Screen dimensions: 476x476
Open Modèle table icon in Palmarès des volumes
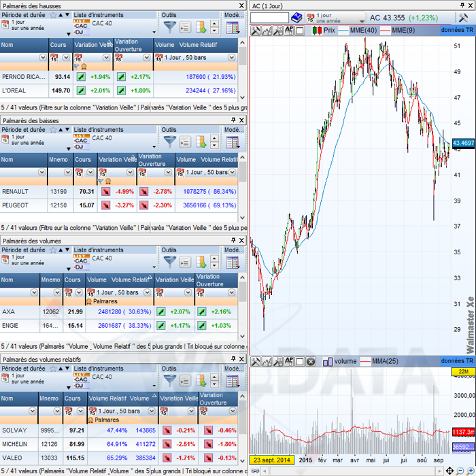tap(233, 262)
